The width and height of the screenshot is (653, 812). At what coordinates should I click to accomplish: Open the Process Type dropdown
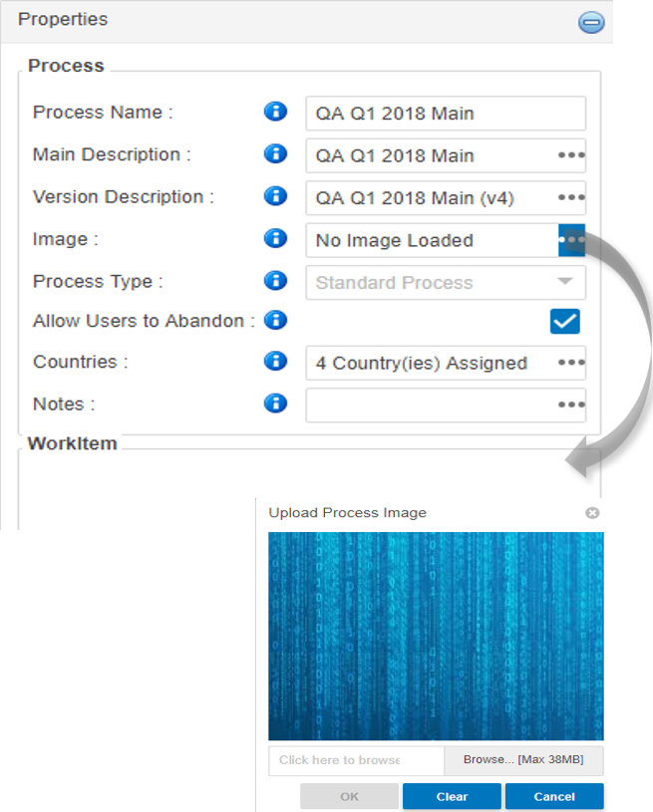point(446,283)
